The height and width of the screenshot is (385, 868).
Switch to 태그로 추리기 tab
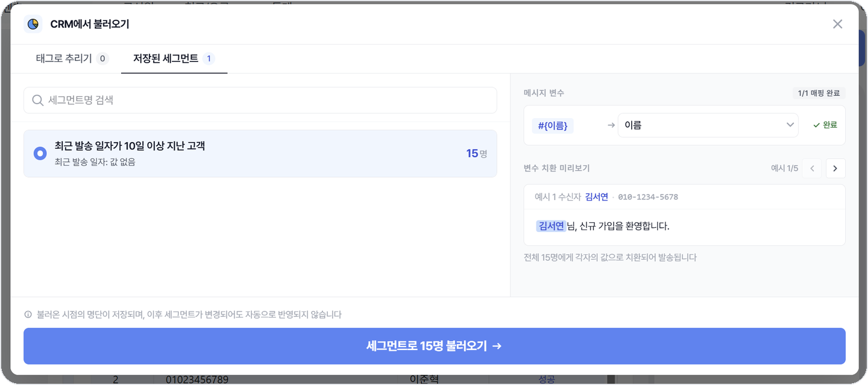[x=72, y=58]
